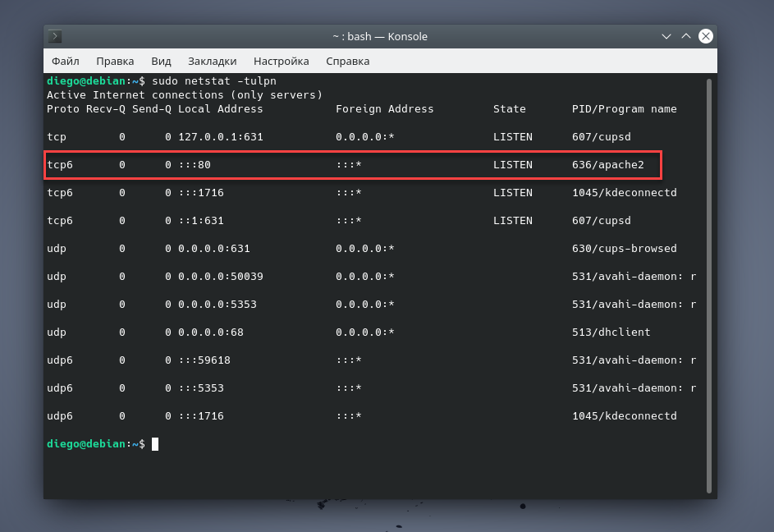The width and height of the screenshot is (774, 532).
Task: Click the cursor at the last bash prompt
Action: point(155,444)
